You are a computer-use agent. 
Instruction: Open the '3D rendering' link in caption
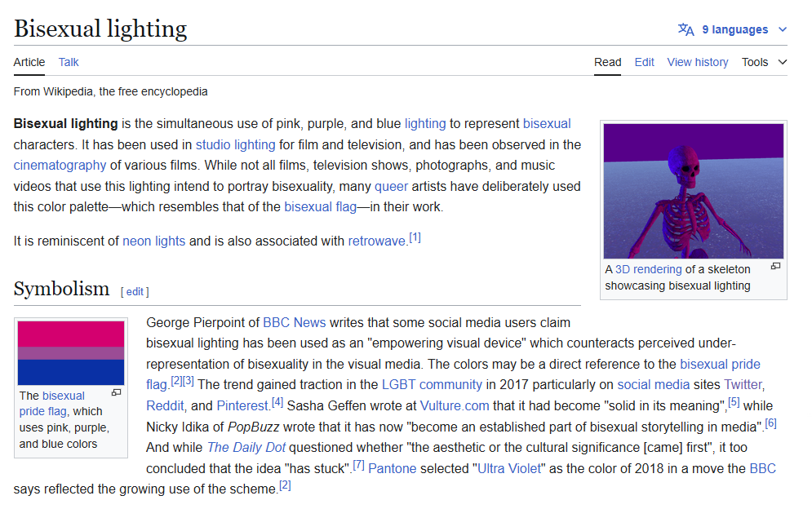pos(648,269)
